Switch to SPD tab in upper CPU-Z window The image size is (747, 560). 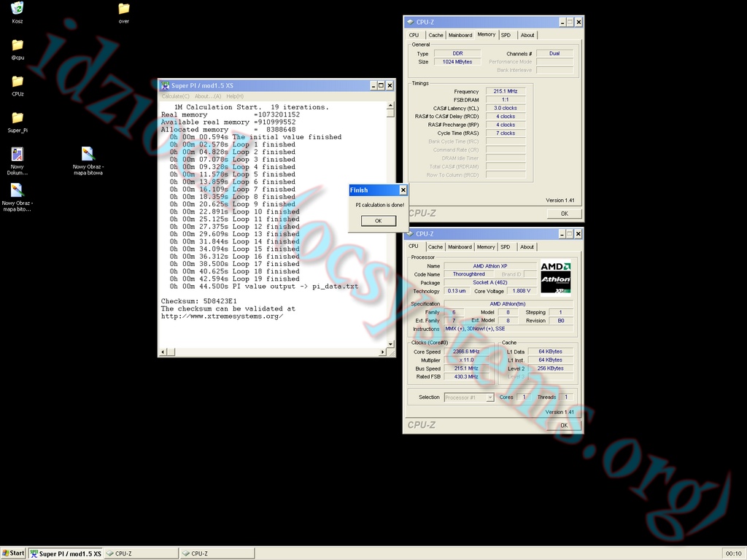point(506,35)
